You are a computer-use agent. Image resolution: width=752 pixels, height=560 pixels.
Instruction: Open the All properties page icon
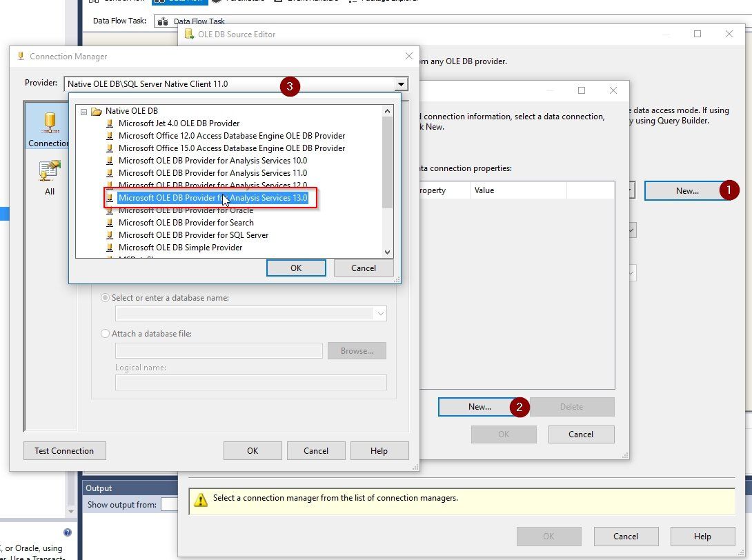click(50, 172)
